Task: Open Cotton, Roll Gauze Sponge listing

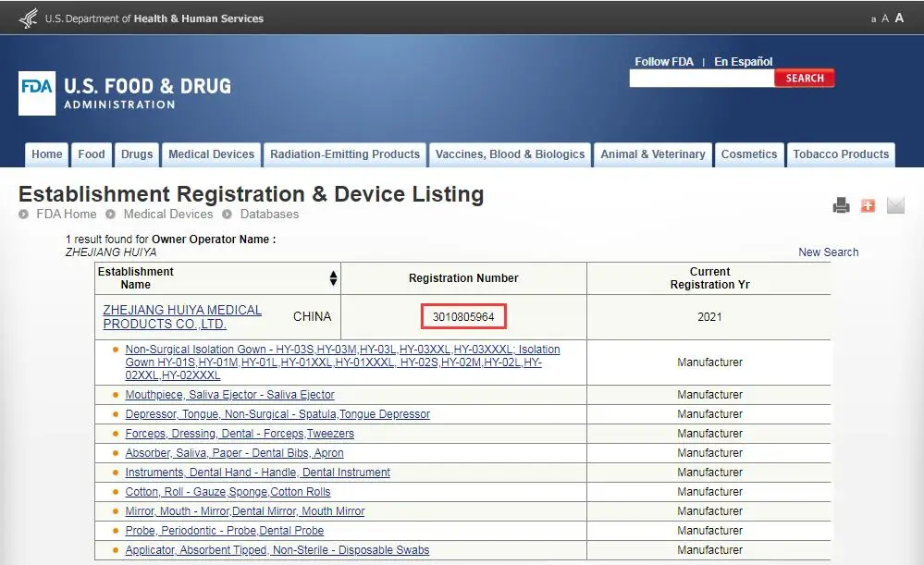Action: click(x=228, y=492)
